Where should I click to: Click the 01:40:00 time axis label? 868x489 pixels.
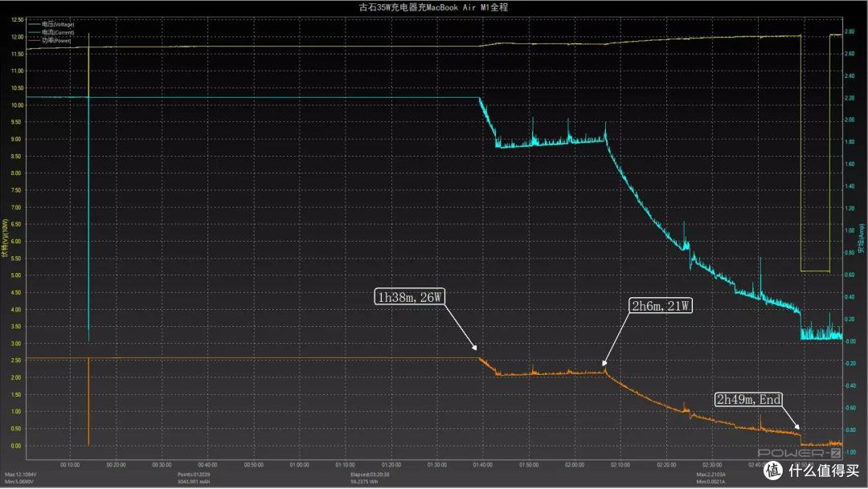(x=483, y=465)
